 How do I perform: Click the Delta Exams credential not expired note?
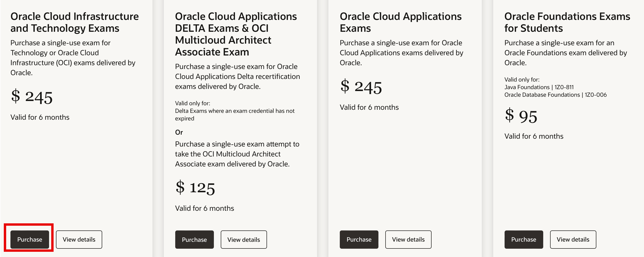[235, 114]
